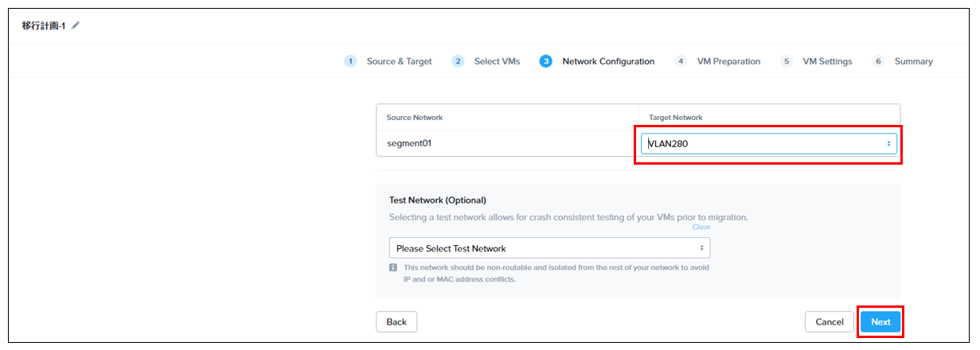Expand the Please Select Test Network dropdown
Screen dimensions: 980x350
point(549,248)
